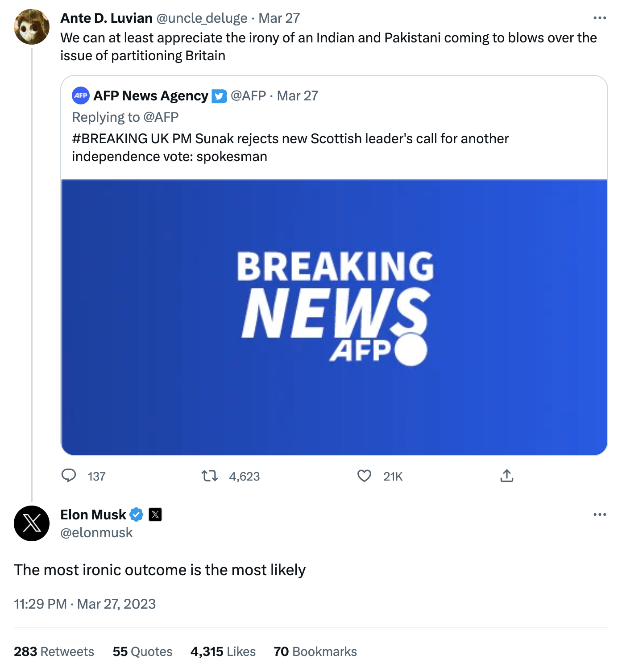The width and height of the screenshot is (622, 672).
Task: Click the X affiliation badge next to Elon Musk
Action: click(x=155, y=514)
